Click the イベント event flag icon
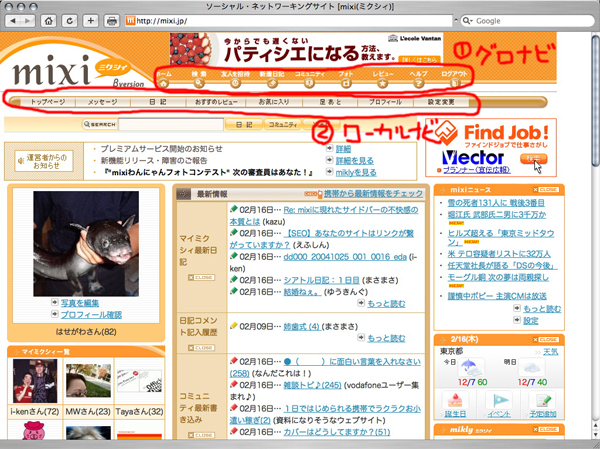 click(499, 400)
